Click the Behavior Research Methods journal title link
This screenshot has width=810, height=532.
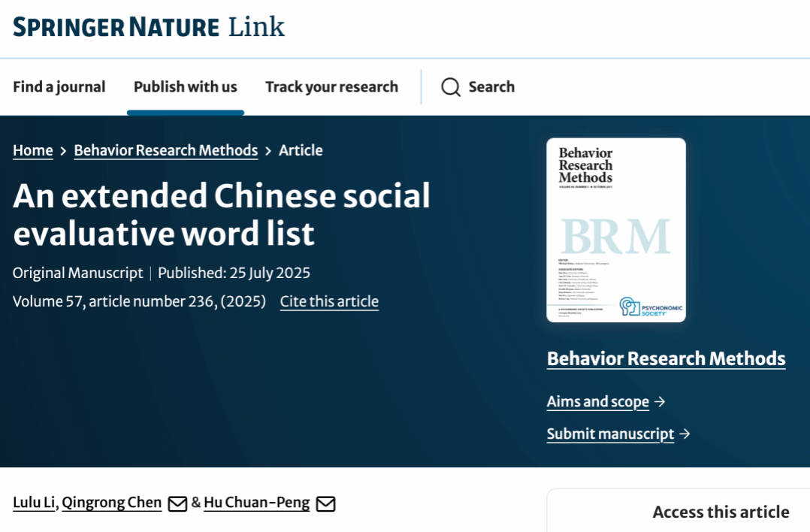tap(666, 359)
